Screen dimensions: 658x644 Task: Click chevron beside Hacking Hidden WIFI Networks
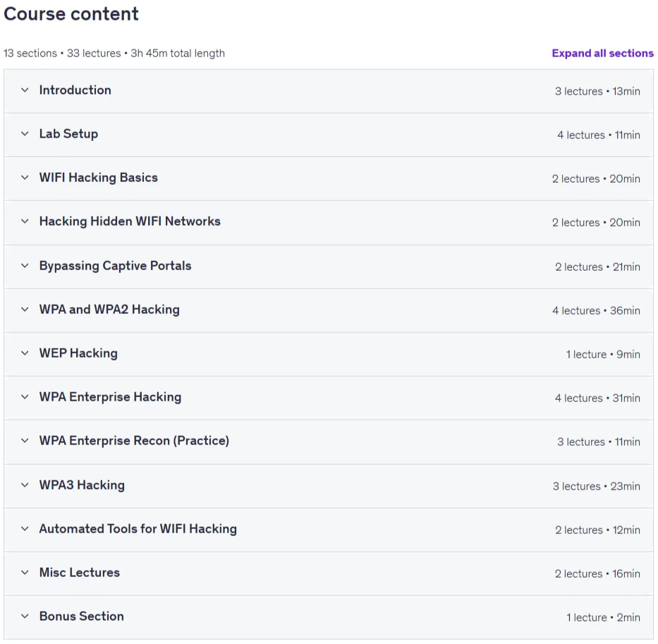pyautogui.click(x=25, y=221)
